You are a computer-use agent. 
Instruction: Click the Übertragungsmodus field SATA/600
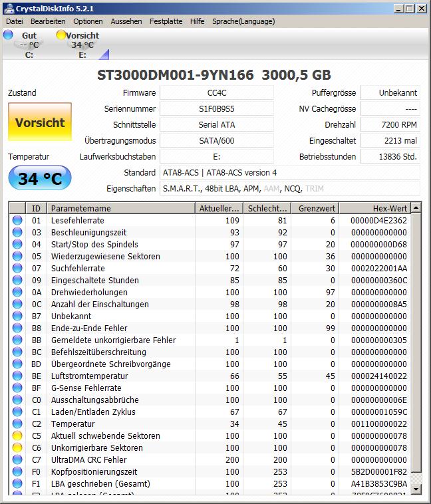pyautogui.click(x=217, y=140)
